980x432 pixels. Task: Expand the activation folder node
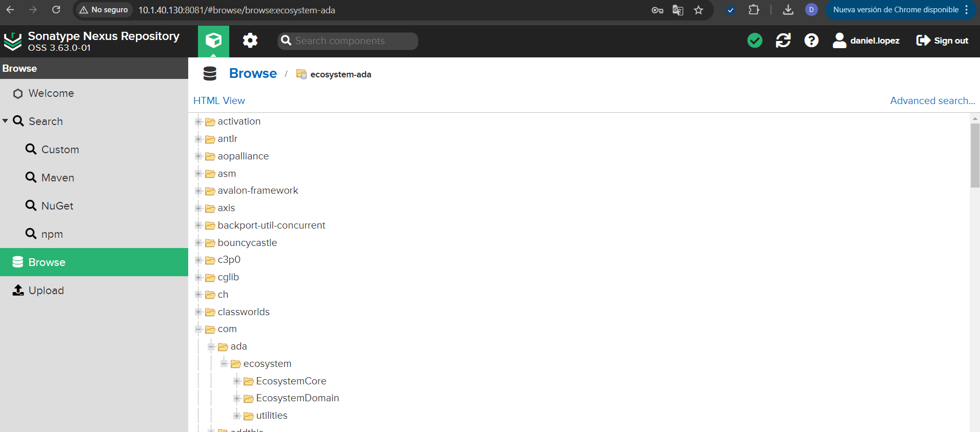pos(198,122)
